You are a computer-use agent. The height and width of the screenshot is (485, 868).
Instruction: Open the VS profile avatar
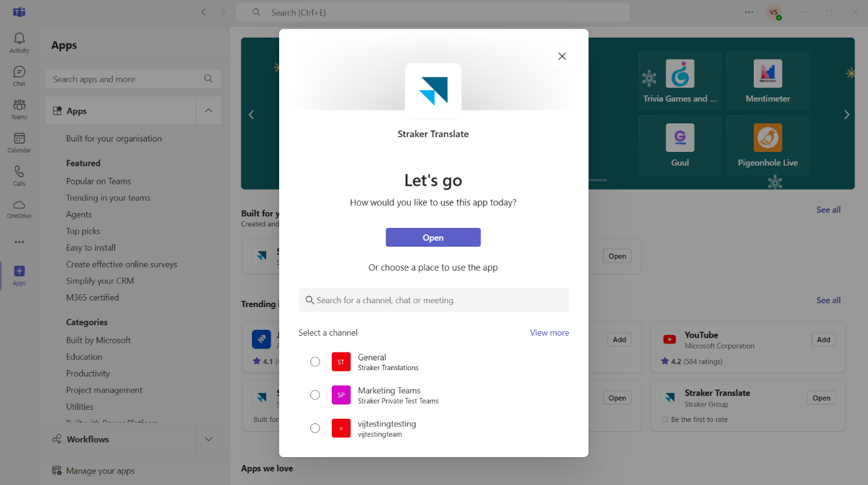pyautogui.click(x=773, y=12)
